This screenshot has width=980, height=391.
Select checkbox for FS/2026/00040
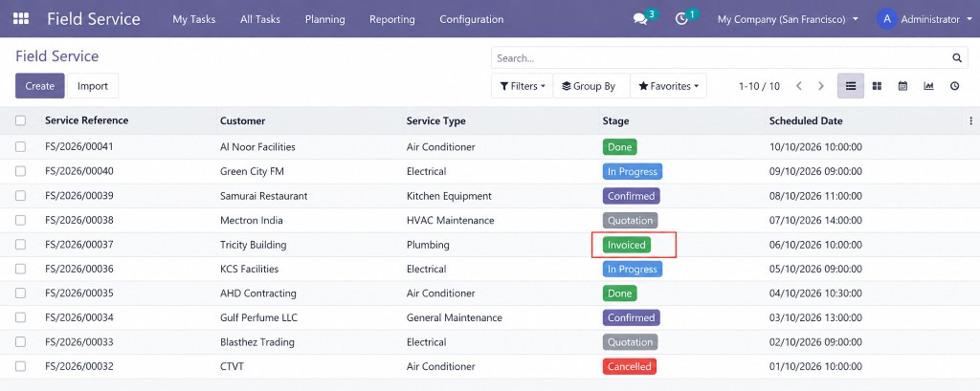[x=21, y=171]
